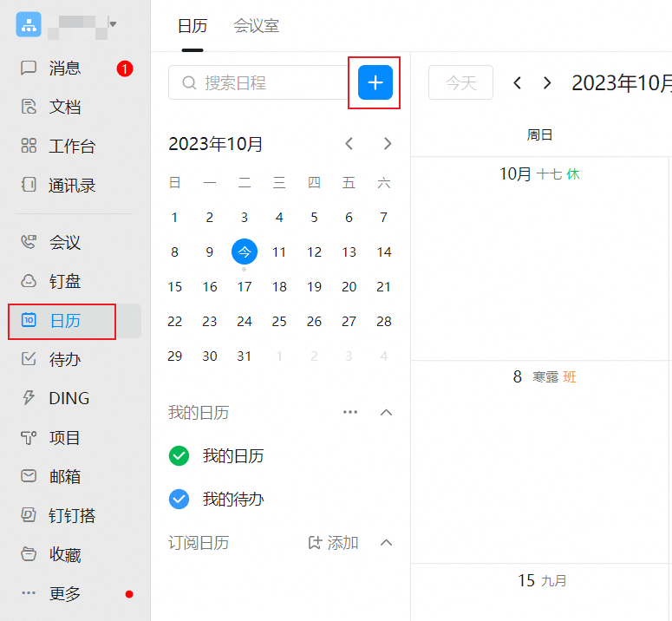This screenshot has width=672, height=621.
Task: Select October 7 in mini calendar
Action: click(x=384, y=218)
